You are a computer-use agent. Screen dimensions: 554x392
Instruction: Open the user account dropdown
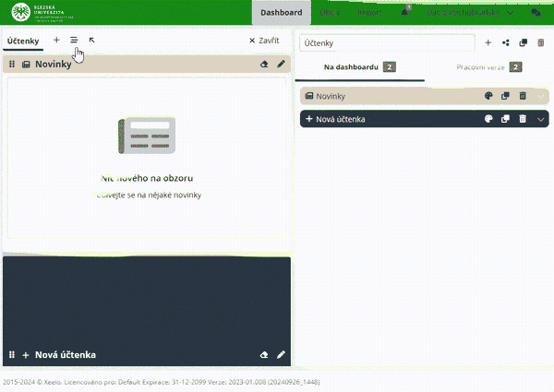[470, 14]
